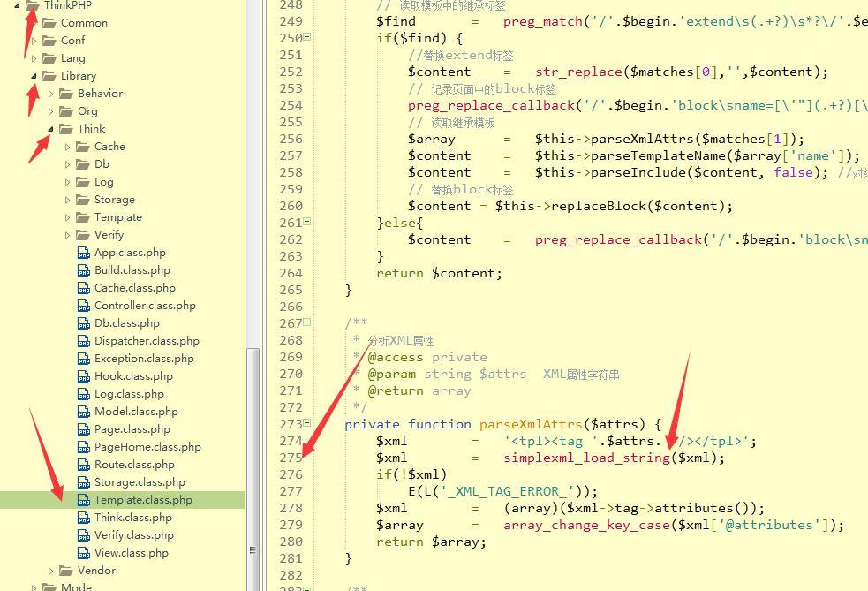Click the View.class.php file icon

click(x=83, y=553)
